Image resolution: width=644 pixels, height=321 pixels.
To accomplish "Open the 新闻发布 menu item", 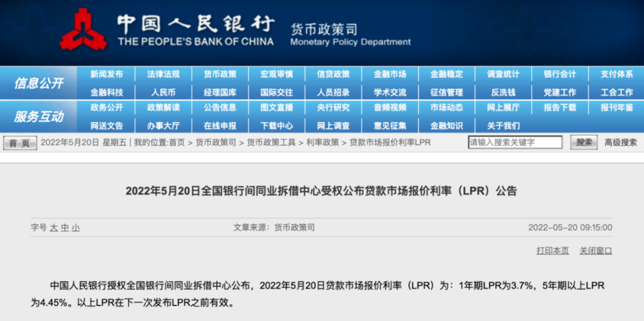I will [x=107, y=75].
